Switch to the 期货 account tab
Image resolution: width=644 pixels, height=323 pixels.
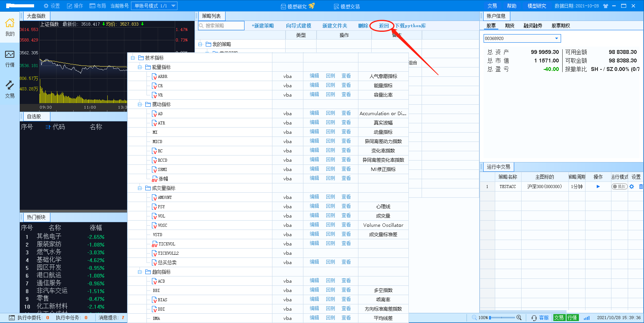pyautogui.click(x=510, y=26)
